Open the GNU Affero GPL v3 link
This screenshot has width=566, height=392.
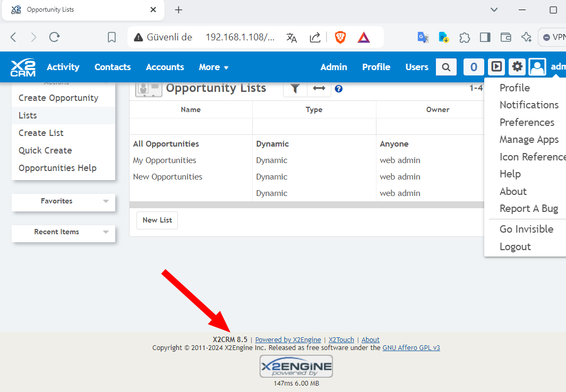(411, 348)
